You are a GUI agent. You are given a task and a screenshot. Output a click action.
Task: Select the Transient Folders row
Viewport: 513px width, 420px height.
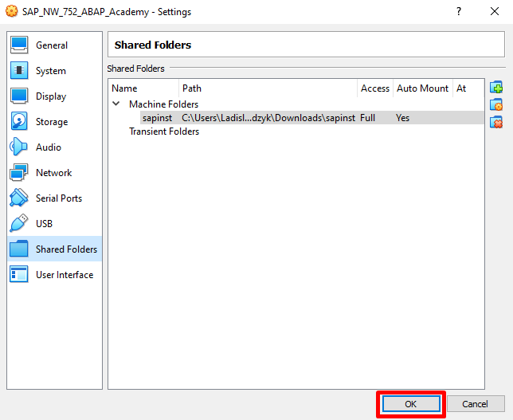point(296,131)
